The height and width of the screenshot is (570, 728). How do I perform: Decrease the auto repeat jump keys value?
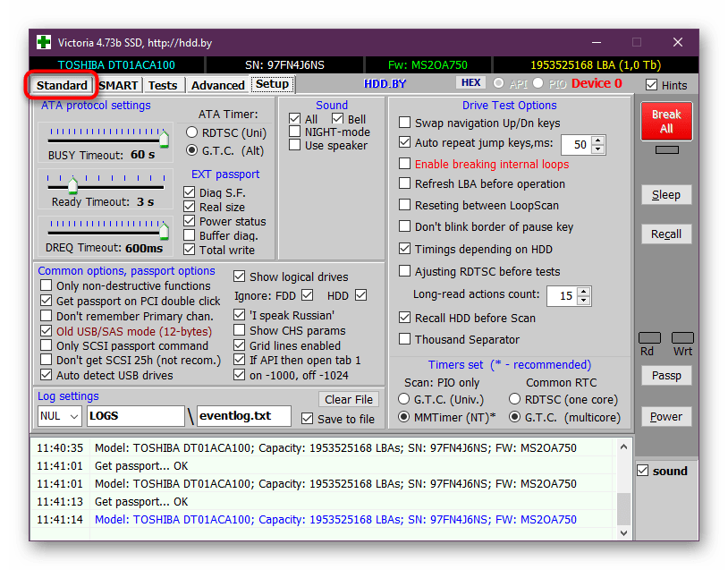[x=598, y=149]
